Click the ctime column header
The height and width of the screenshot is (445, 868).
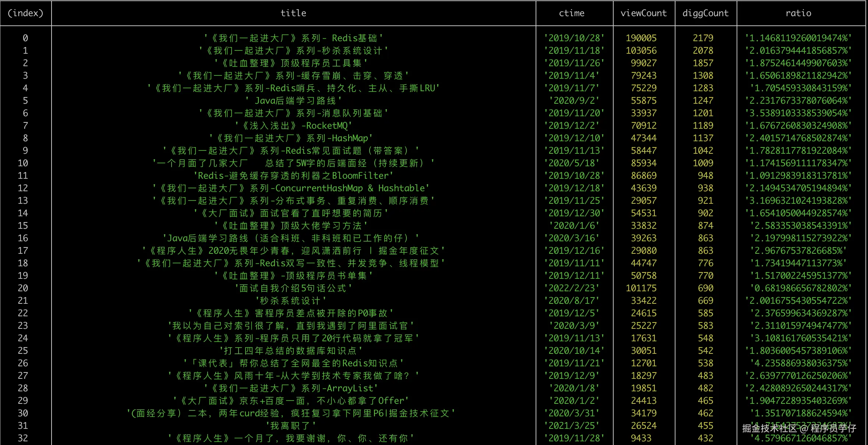pyautogui.click(x=571, y=13)
